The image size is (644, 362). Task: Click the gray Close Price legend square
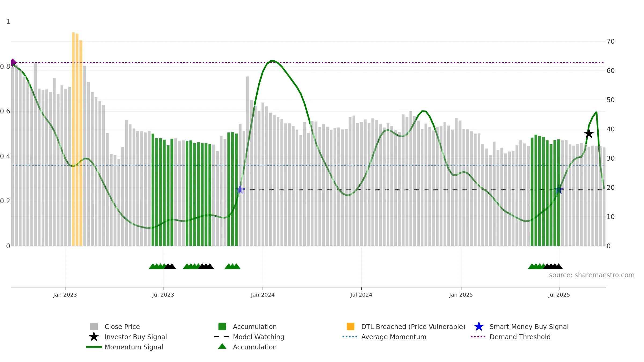94,327
